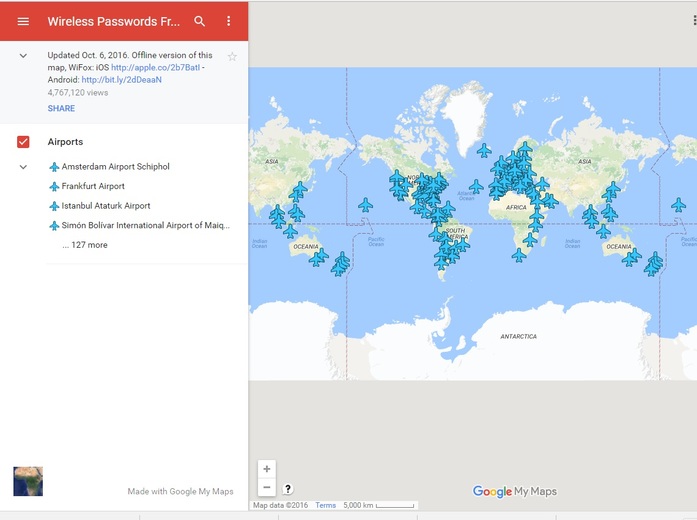Click the airplane icon beside Frankfurt Airport
697x520 pixels.
coord(54,187)
